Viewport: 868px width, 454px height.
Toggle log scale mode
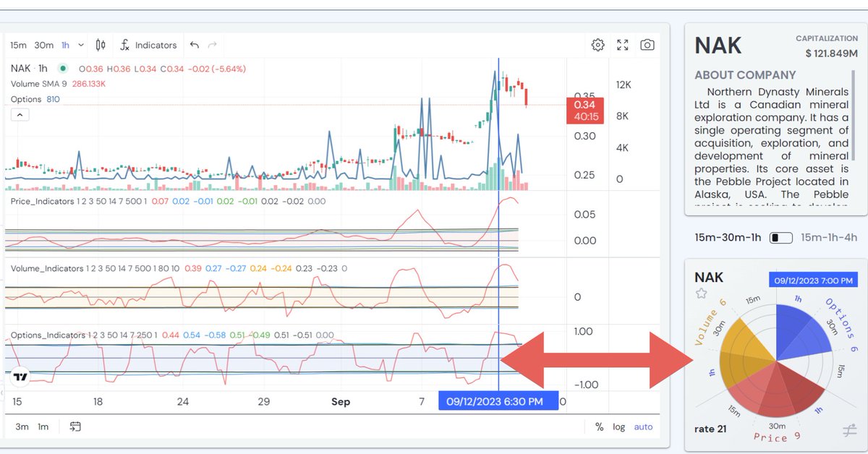pyautogui.click(x=618, y=427)
